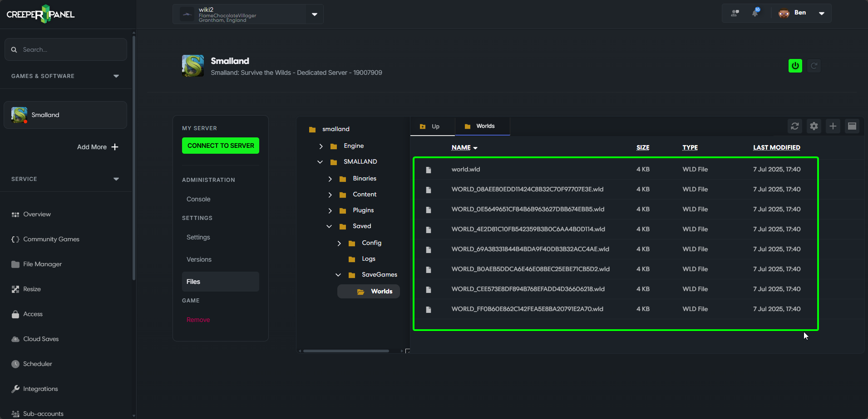This screenshot has width=868, height=419.
Task: Expand the Plugins folder chevron
Action: (x=330, y=211)
